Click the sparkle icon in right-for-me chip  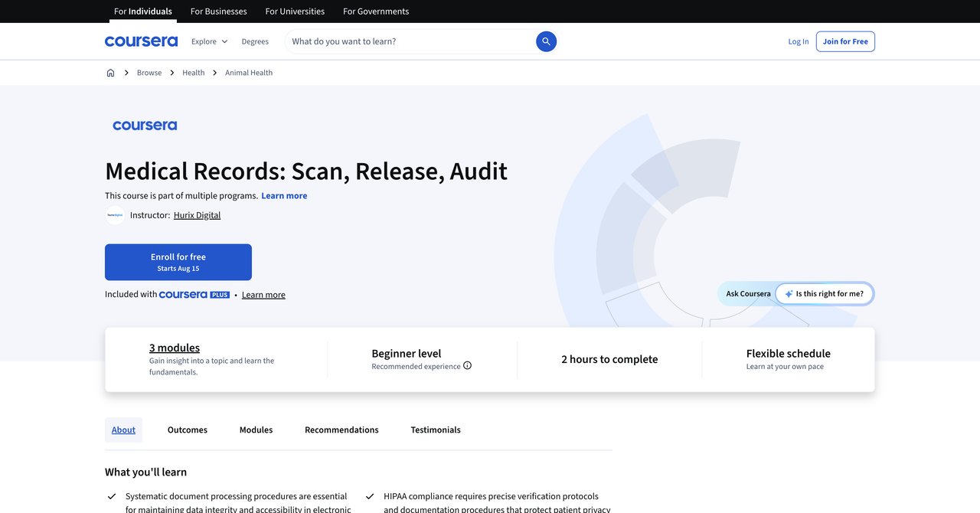[789, 294]
